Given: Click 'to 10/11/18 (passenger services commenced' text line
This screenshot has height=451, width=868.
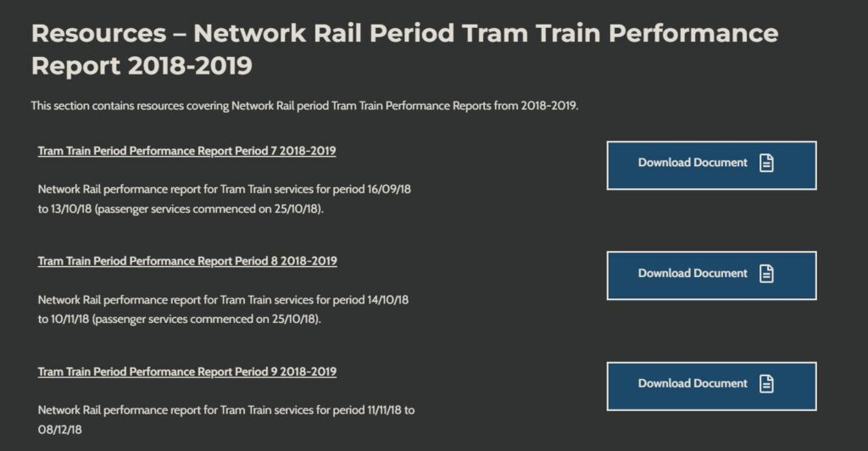Looking at the screenshot, I should coord(181,320).
